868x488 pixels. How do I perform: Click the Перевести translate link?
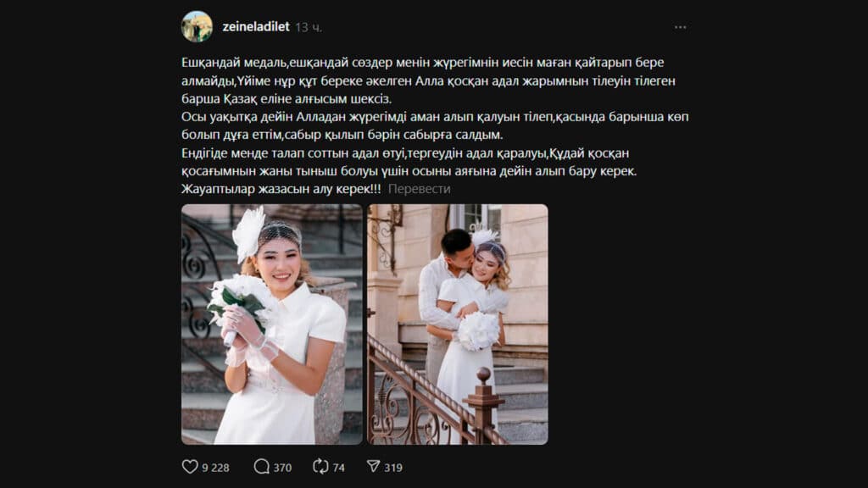tap(419, 189)
